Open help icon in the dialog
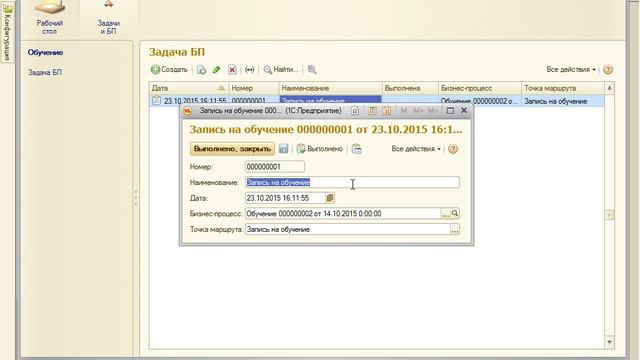 (453, 149)
